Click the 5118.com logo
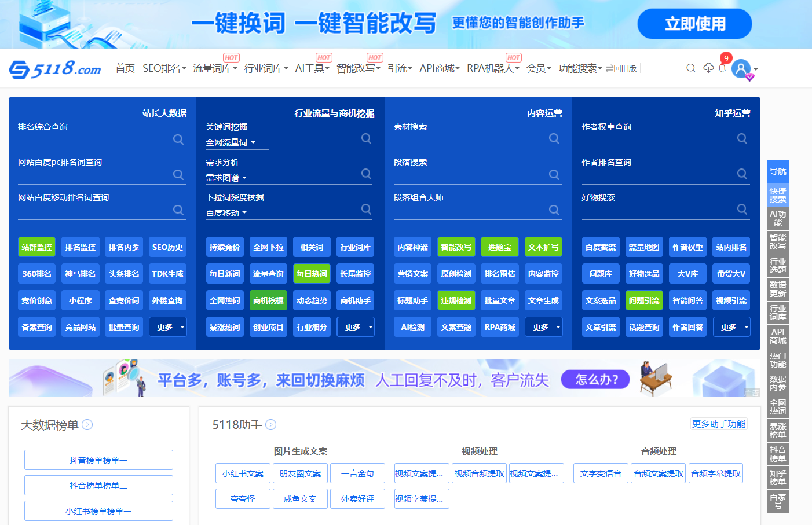The image size is (812, 525). 55,68
